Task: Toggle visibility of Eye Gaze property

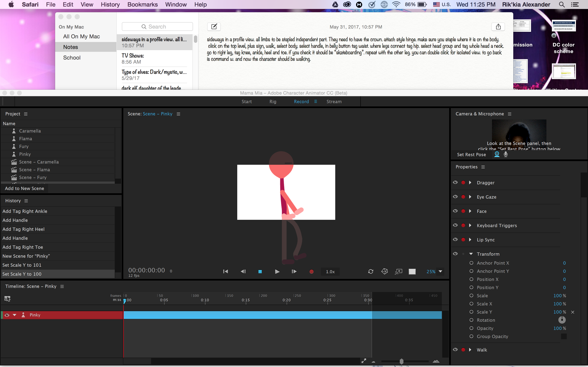Action: 455,197
